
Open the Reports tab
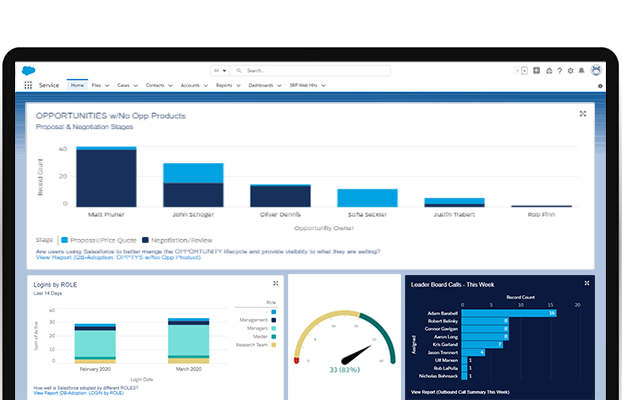(x=224, y=85)
